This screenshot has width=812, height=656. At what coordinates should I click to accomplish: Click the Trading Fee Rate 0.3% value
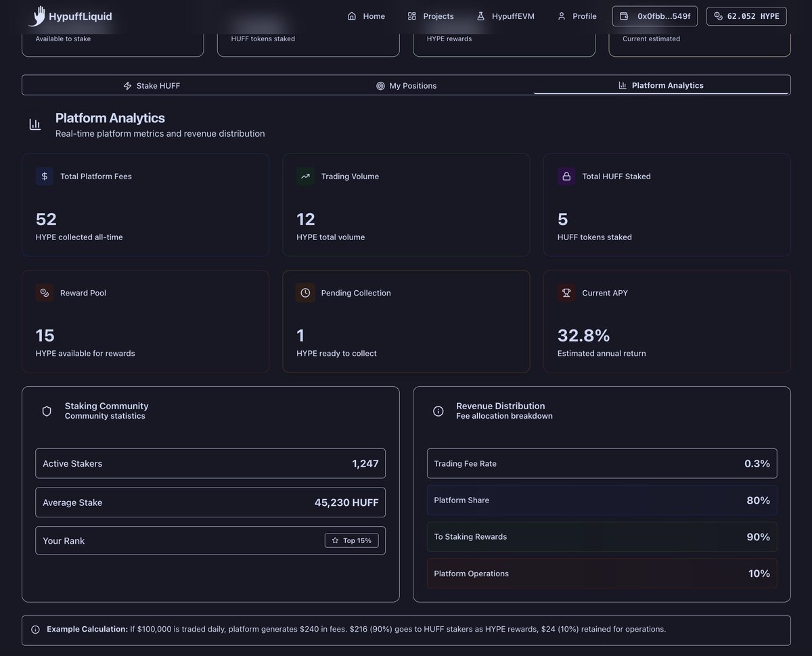[x=757, y=464]
